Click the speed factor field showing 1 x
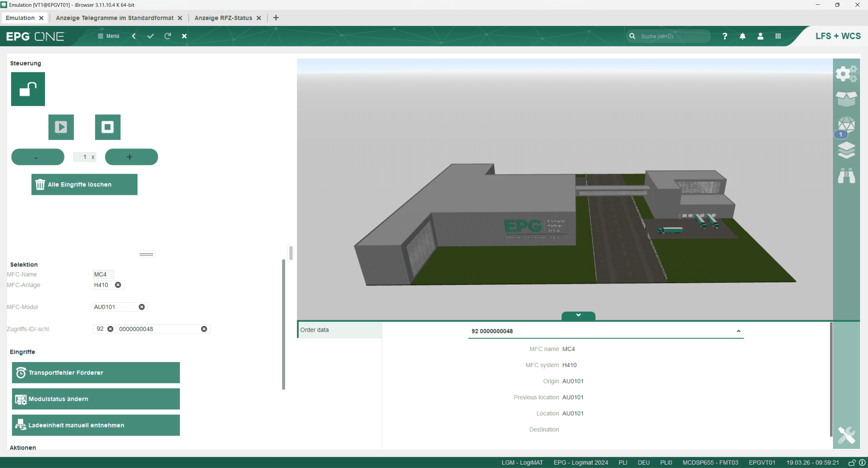The height and width of the screenshot is (468, 868). pos(85,157)
